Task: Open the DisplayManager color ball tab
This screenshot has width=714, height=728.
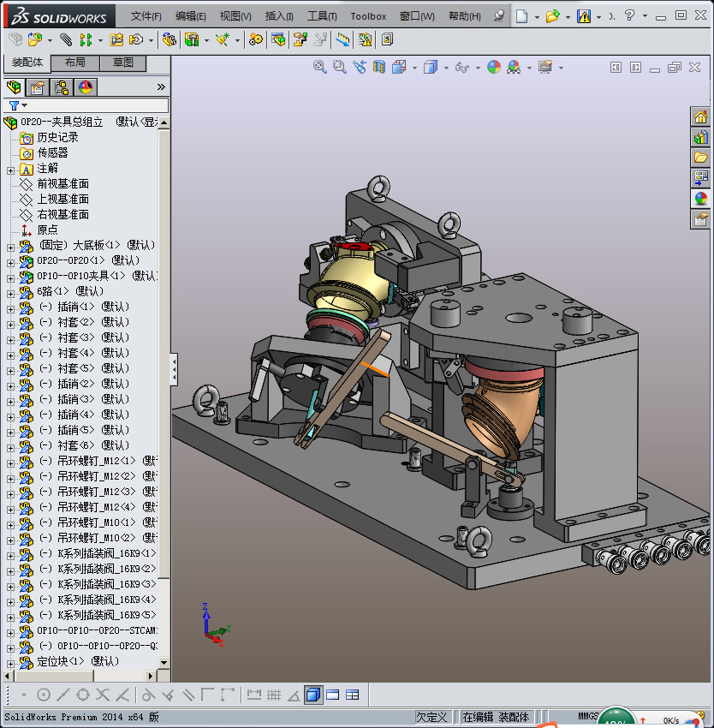Action: pos(86,87)
